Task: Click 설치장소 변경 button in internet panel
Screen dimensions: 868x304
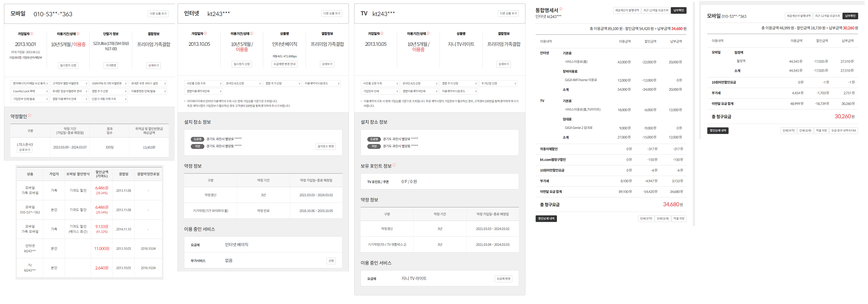Action: [325, 146]
